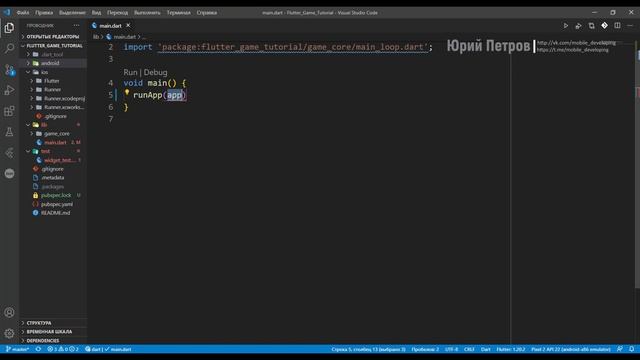
Task: Open the 'Правка' menu
Action: pyautogui.click(x=44, y=13)
